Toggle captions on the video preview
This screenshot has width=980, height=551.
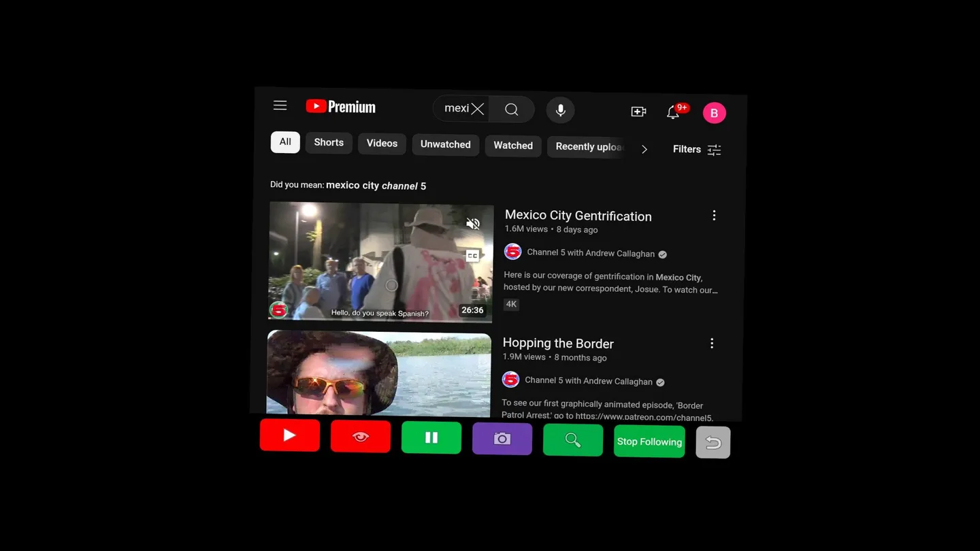472,256
